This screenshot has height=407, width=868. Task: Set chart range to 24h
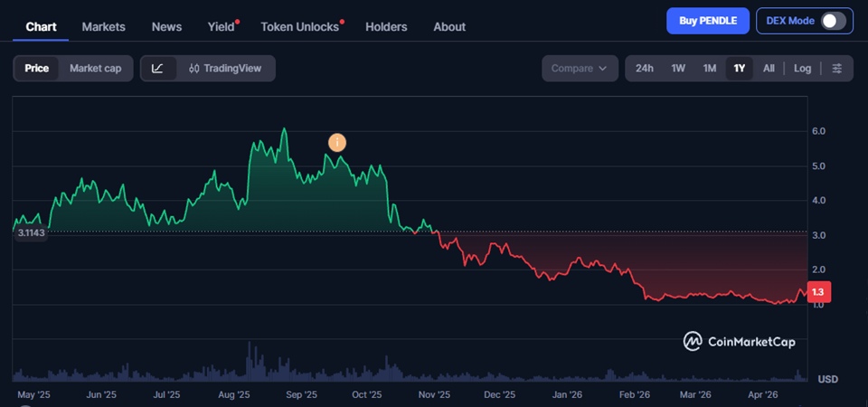(x=645, y=69)
